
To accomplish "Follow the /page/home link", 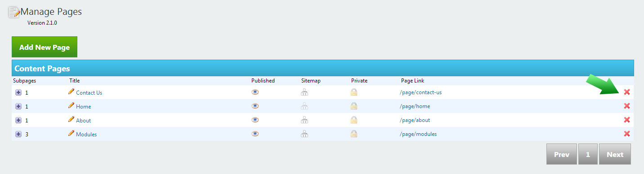I will [x=415, y=106].
